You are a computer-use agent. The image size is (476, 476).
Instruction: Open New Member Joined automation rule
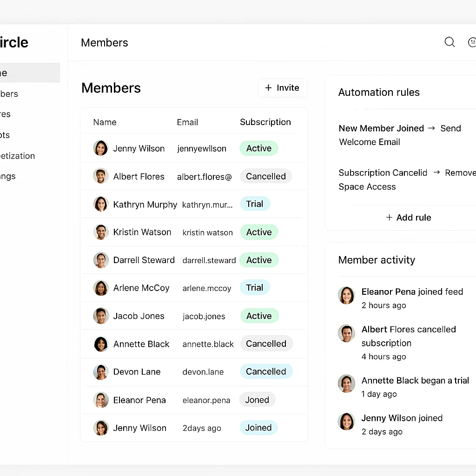(400, 135)
